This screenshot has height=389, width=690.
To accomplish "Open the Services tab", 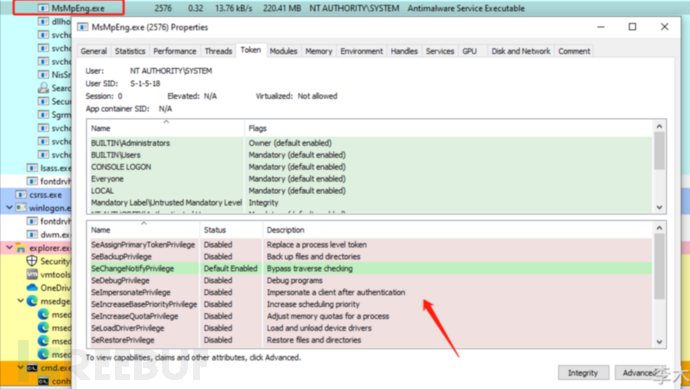I will click(440, 51).
